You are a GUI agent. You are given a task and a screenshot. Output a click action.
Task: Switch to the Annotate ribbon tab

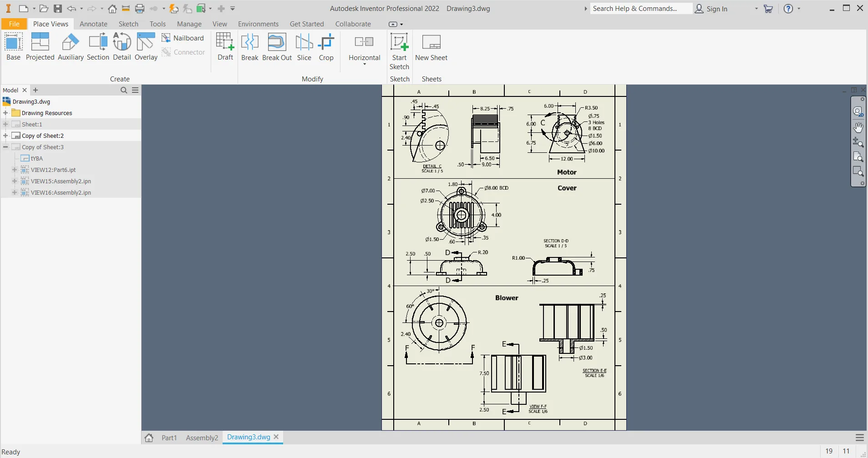point(93,24)
